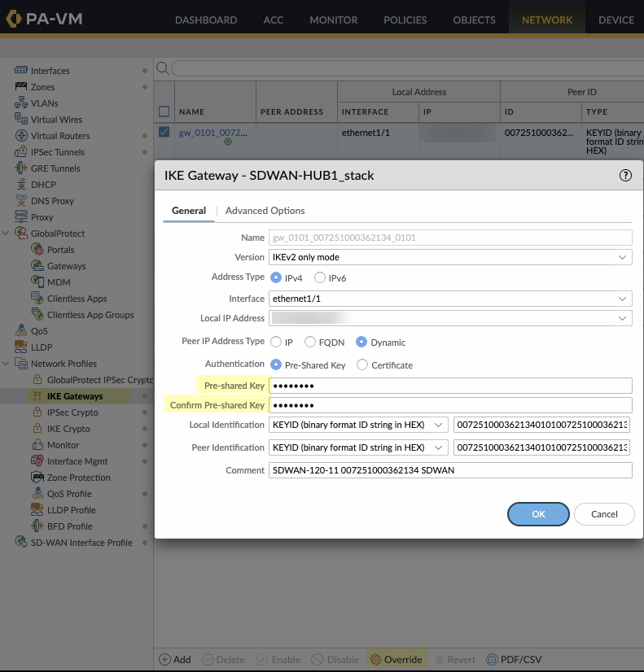Image resolution: width=644 pixels, height=672 pixels.
Task: Open the Version dropdown
Action: (x=449, y=256)
